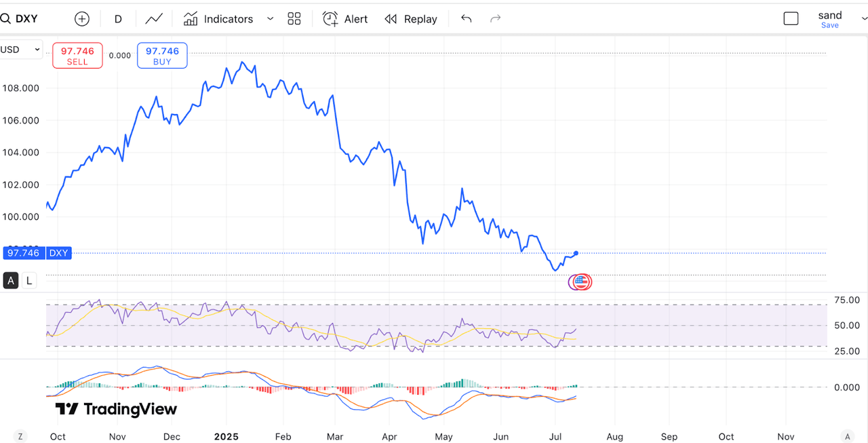Open the Indicators panel
868x443 pixels.
pyautogui.click(x=218, y=19)
